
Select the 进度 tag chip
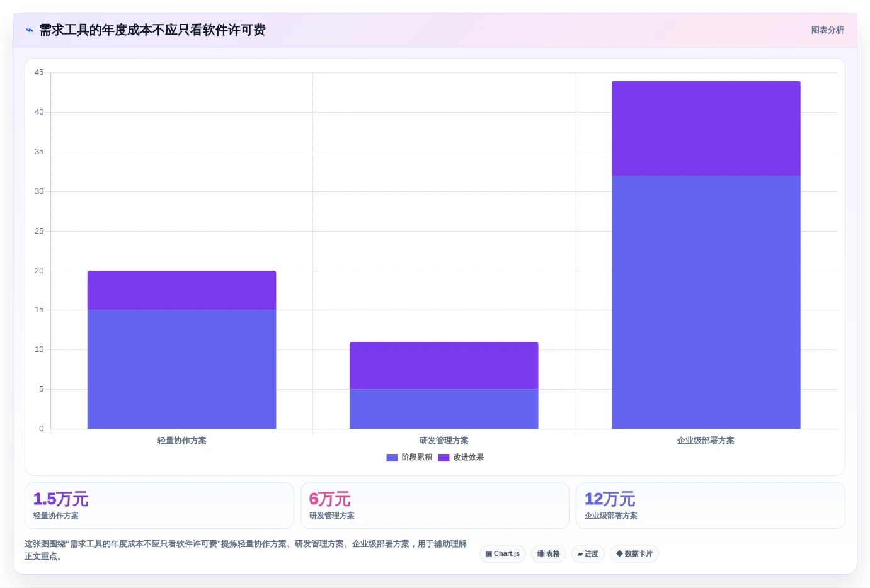[588, 554]
